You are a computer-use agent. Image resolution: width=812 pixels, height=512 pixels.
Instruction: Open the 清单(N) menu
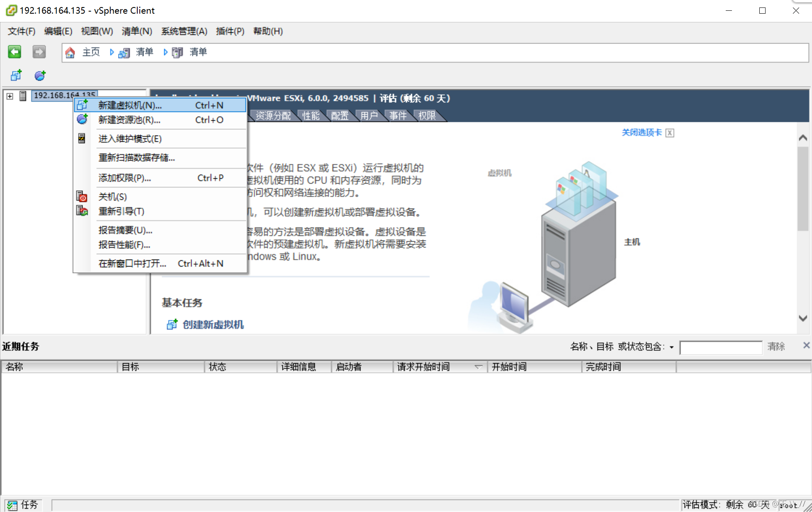(x=137, y=32)
